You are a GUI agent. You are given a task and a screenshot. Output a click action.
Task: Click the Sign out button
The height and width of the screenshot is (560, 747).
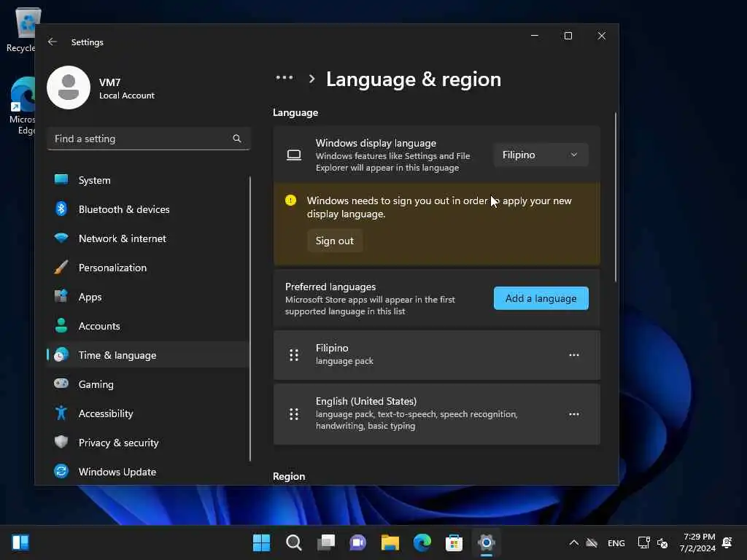(334, 241)
